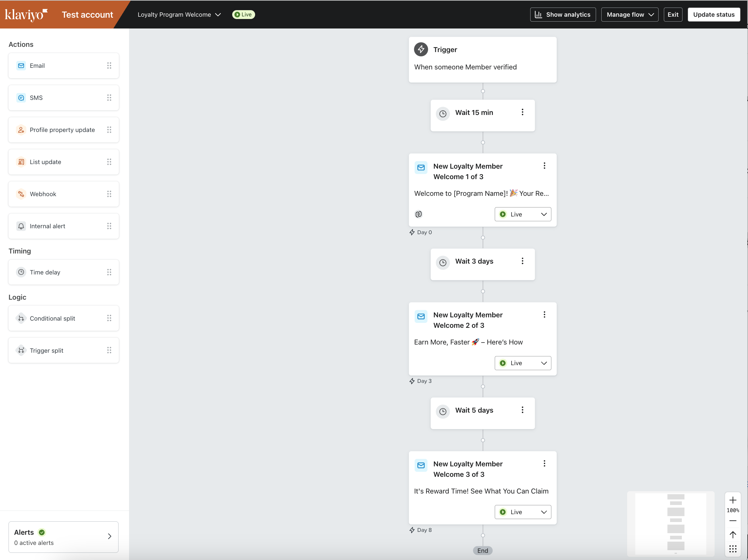748x560 pixels.
Task: Click the Show analytics button
Action: click(x=563, y=14)
